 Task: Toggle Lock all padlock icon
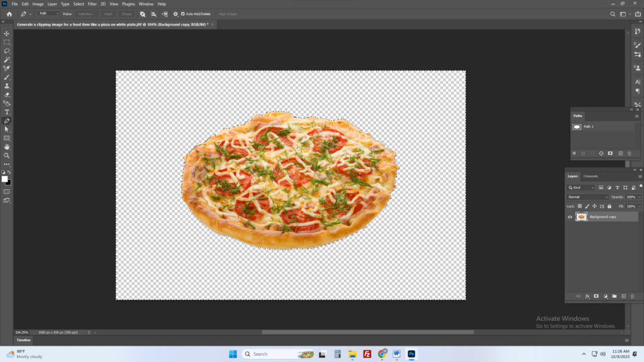tap(609, 206)
